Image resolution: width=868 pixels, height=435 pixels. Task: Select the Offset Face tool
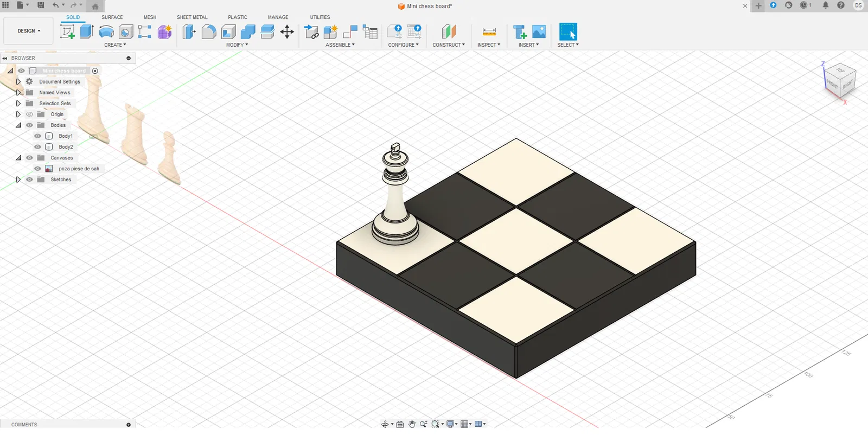point(267,32)
